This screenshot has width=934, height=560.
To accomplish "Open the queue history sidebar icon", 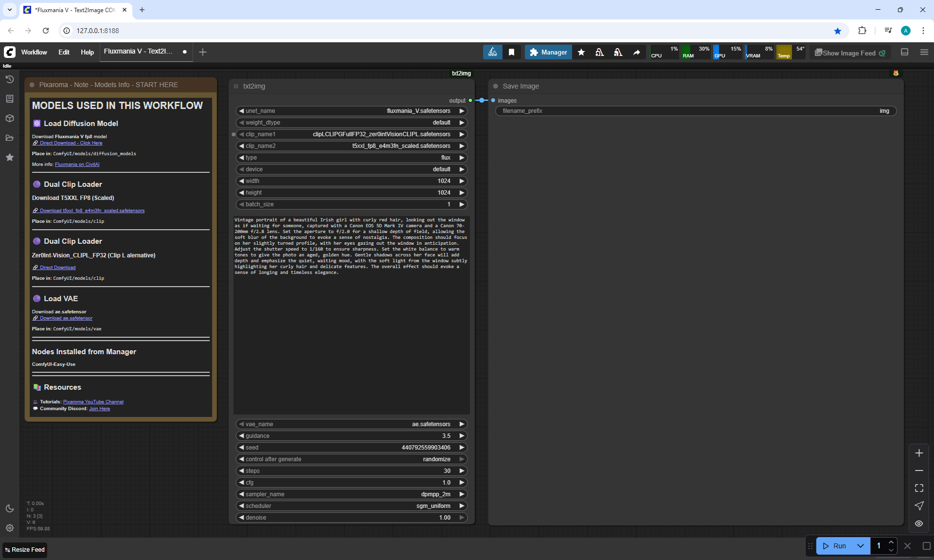I will tap(9, 79).
